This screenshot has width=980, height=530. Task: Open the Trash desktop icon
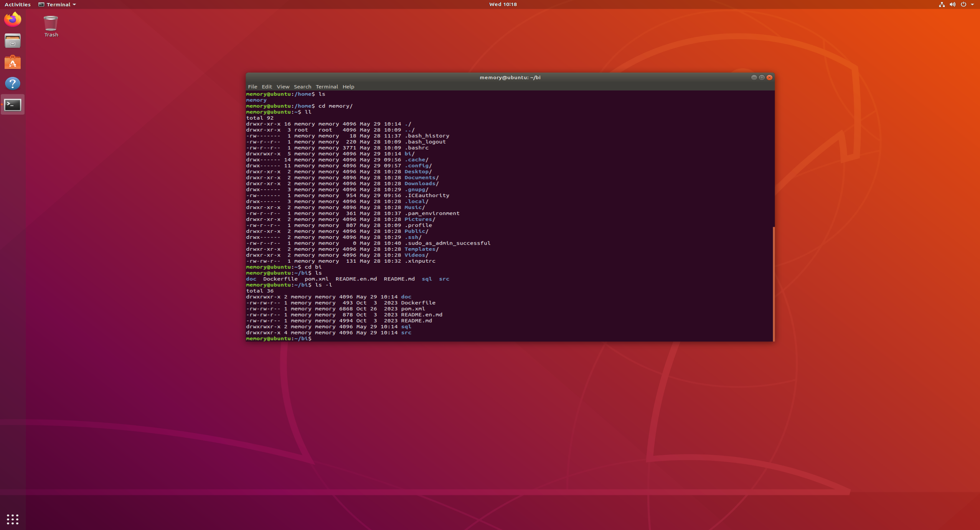(x=51, y=26)
